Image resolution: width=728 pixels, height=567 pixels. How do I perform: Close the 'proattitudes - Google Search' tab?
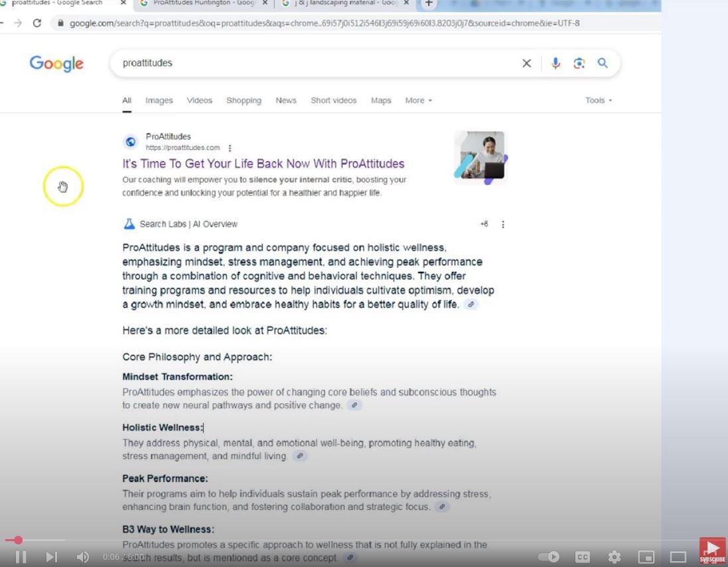pyautogui.click(x=123, y=3)
